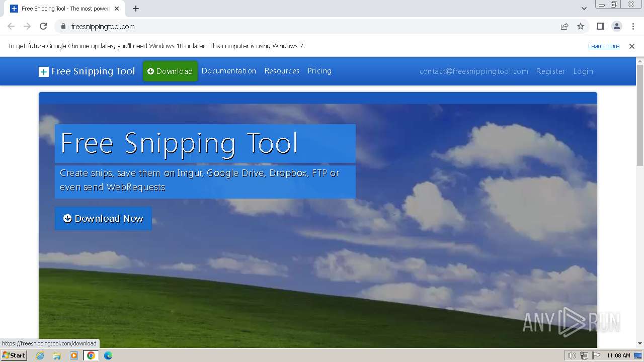Open the Documentation menu item

click(x=229, y=71)
